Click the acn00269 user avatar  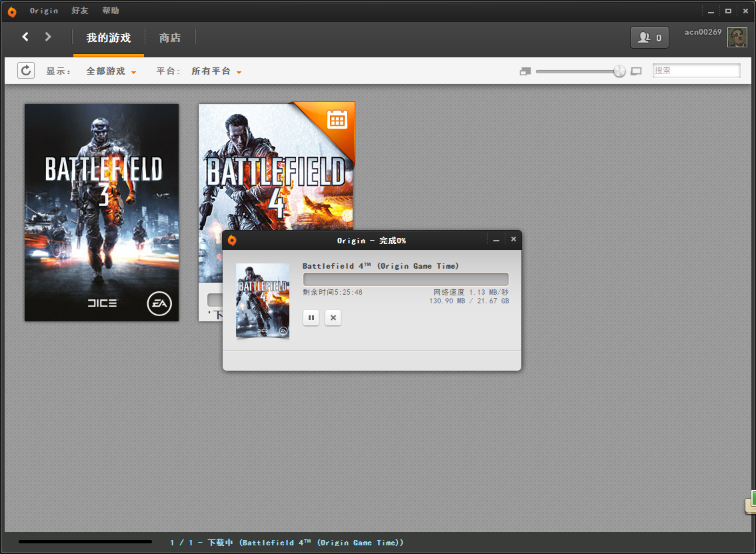coord(737,37)
